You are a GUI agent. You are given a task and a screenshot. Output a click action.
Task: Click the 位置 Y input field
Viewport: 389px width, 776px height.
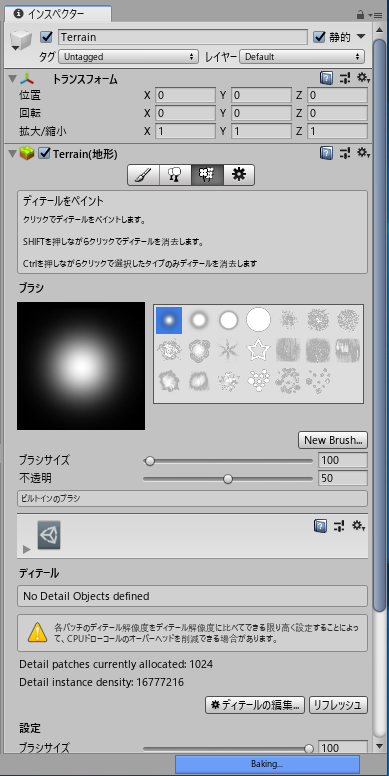(x=261, y=95)
